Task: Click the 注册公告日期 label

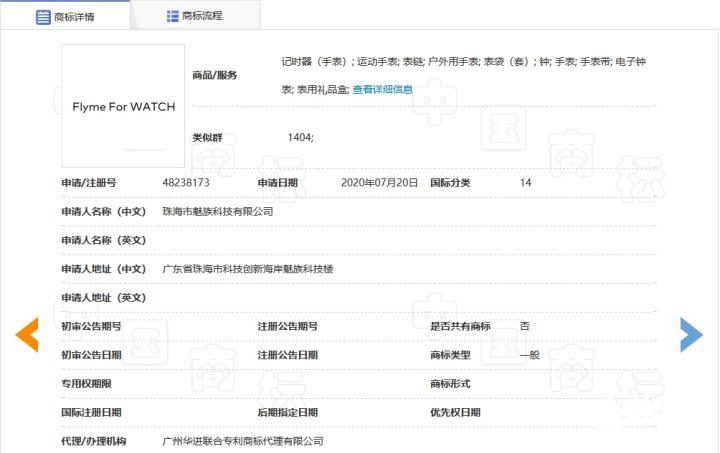Action: 287,355
